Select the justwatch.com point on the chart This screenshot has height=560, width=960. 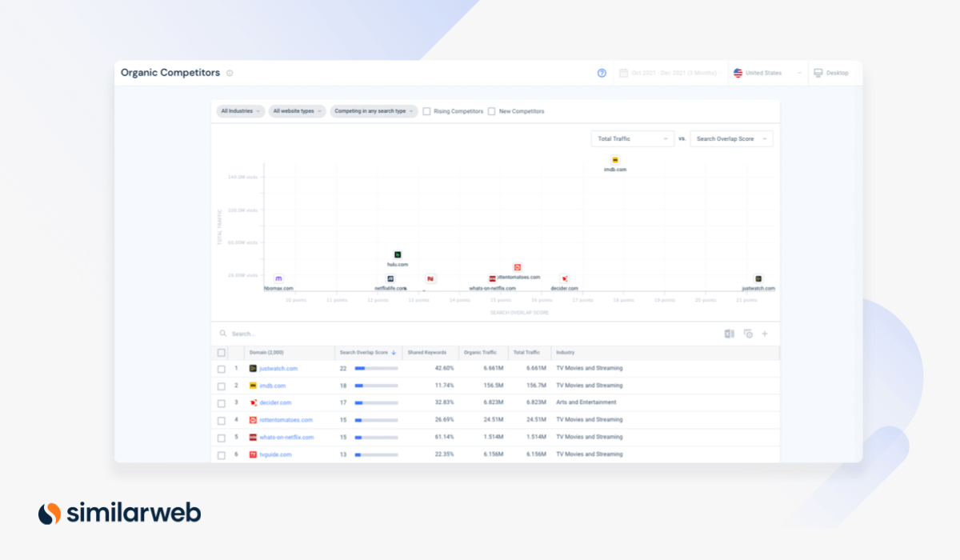point(758,278)
